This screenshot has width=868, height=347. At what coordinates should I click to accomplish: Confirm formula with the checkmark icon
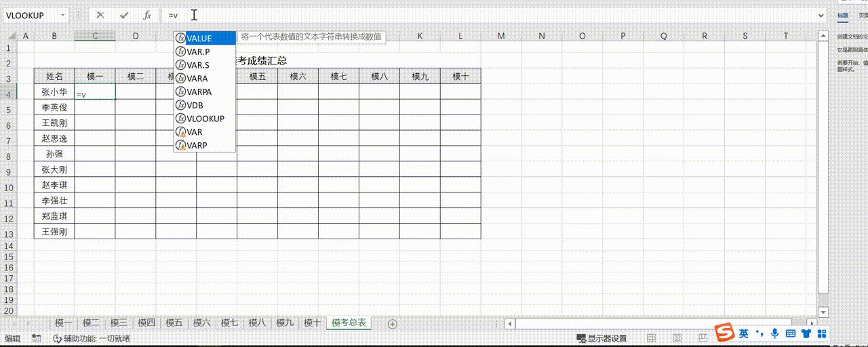tap(123, 15)
